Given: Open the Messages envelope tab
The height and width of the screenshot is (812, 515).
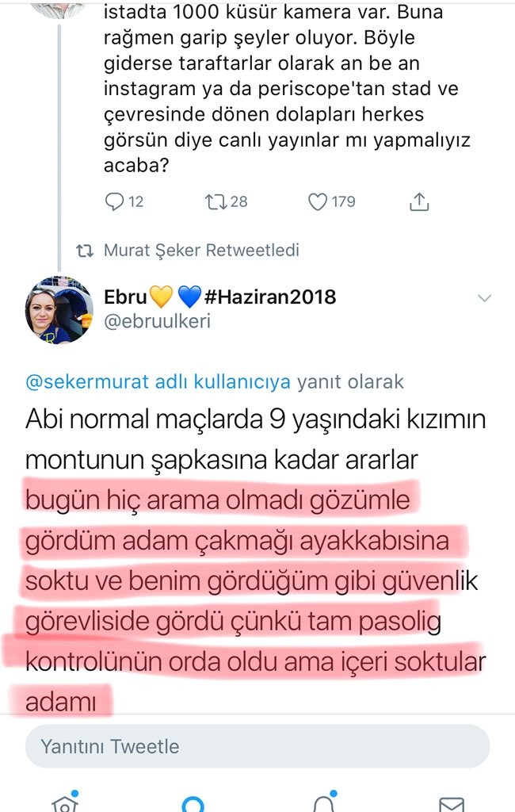Looking at the screenshot, I should pos(452,802).
